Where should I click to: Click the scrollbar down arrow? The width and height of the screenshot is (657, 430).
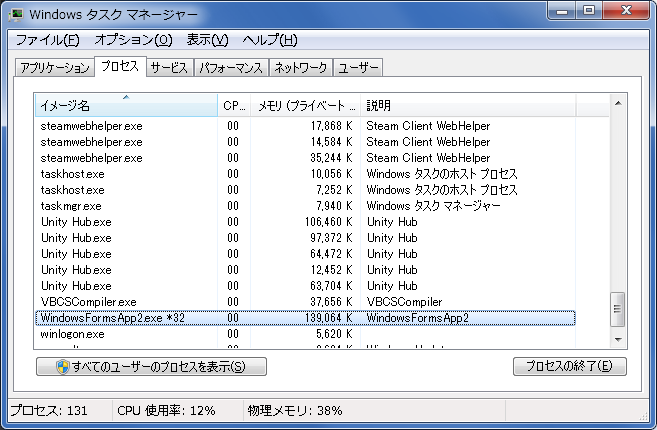tap(618, 339)
